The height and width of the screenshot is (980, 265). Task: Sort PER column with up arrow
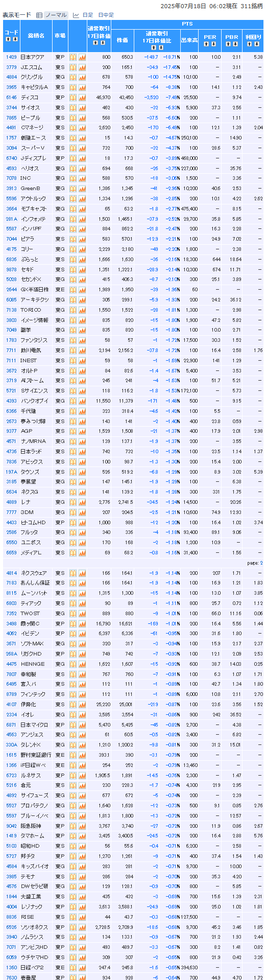(x=206, y=44)
